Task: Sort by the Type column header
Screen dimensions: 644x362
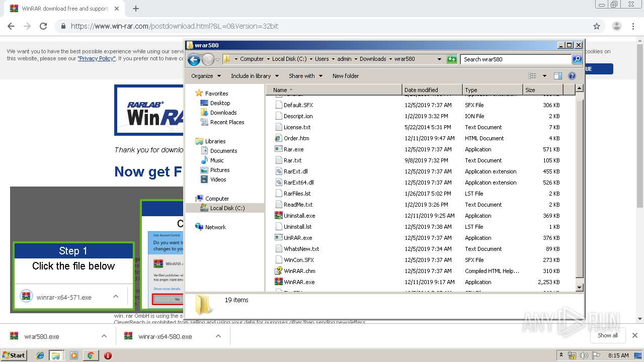Action: (x=493, y=90)
